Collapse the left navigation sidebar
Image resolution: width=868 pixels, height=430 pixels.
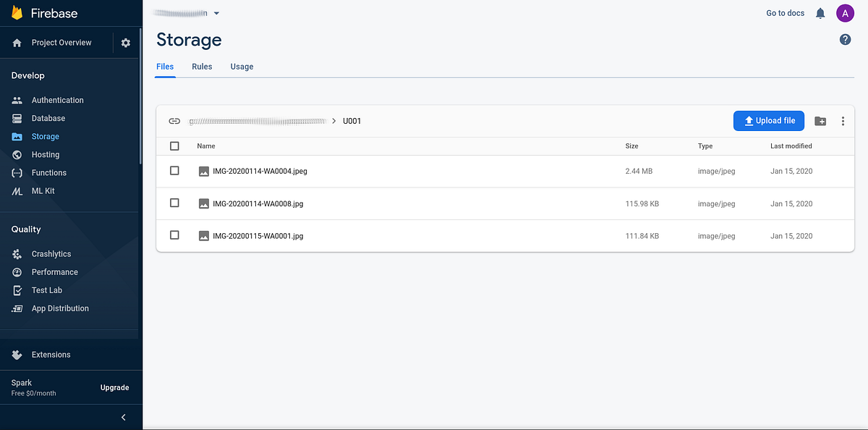coord(123,417)
